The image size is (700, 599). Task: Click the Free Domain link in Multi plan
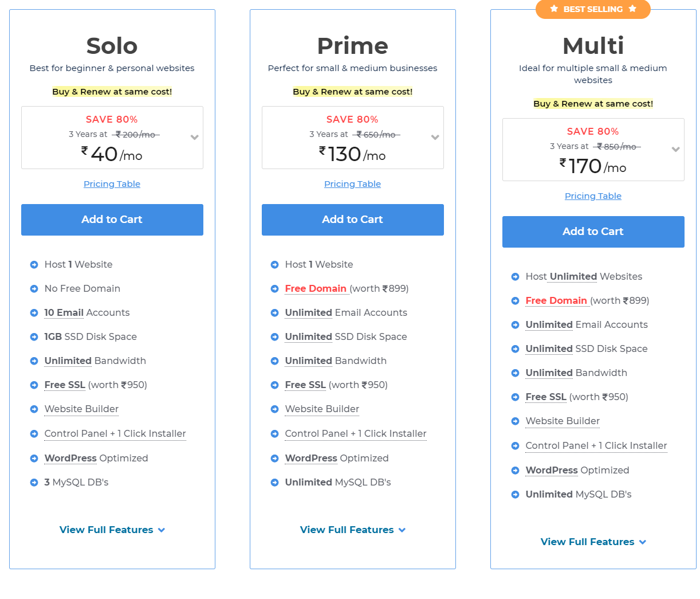point(556,300)
